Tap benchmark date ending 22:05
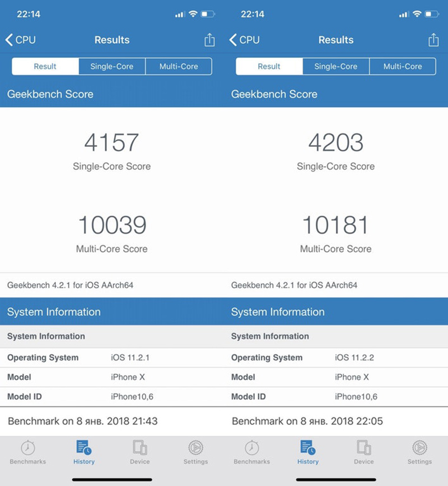This screenshot has width=448, height=486. [307, 421]
